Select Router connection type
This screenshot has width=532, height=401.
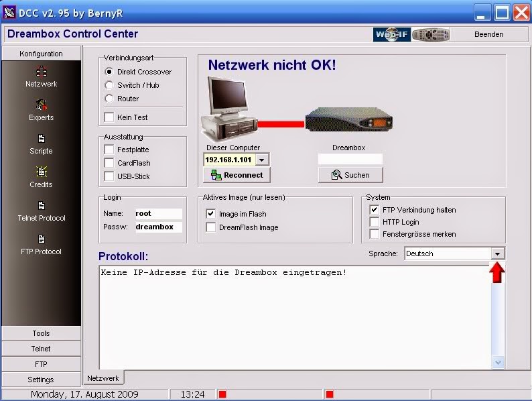pos(109,99)
